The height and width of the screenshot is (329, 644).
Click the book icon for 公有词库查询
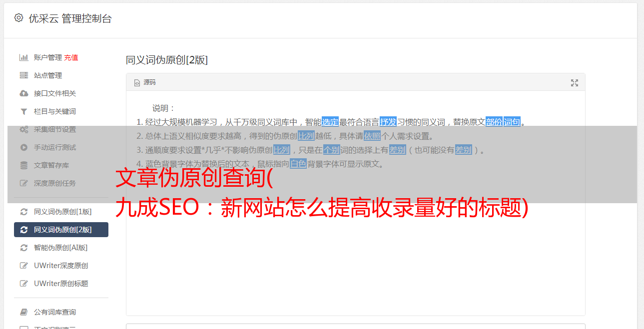(x=23, y=312)
